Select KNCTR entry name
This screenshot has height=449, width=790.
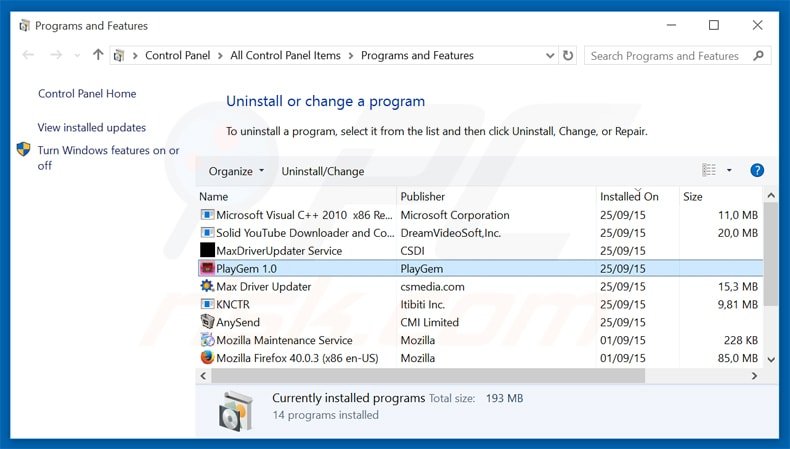click(233, 304)
